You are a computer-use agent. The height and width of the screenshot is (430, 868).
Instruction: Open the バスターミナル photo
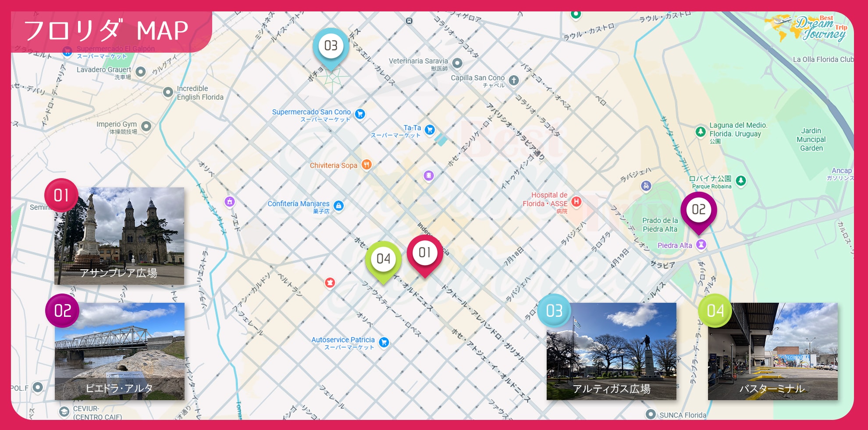click(773, 351)
